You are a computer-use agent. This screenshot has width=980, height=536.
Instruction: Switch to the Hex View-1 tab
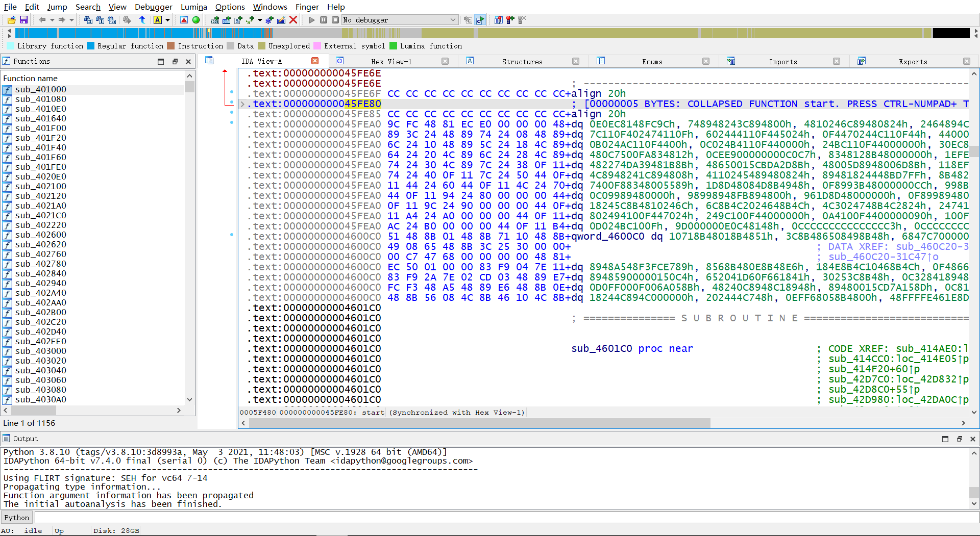tap(391, 62)
